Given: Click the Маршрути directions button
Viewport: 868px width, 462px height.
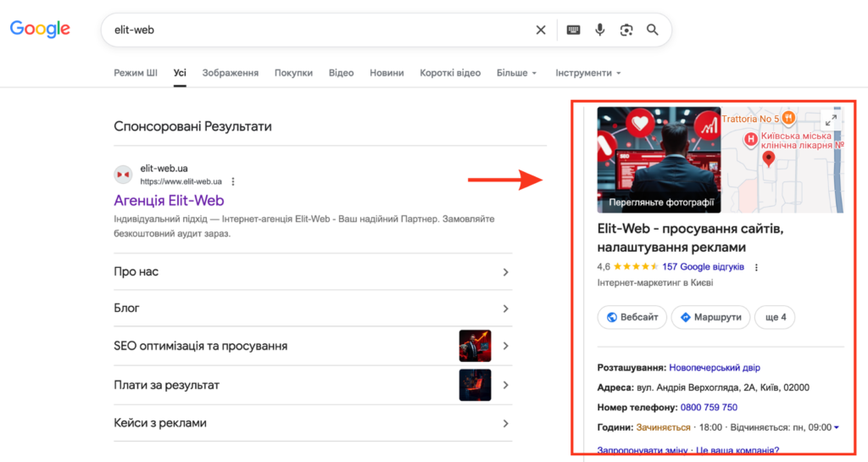Looking at the screenshot, I should point(711,317).
